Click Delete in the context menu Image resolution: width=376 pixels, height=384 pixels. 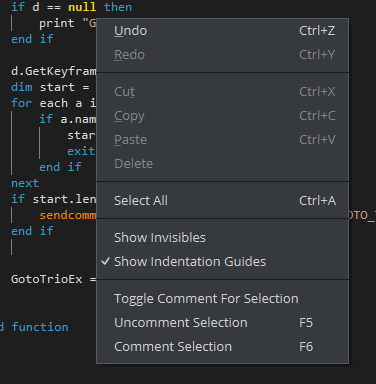point(222,164)
